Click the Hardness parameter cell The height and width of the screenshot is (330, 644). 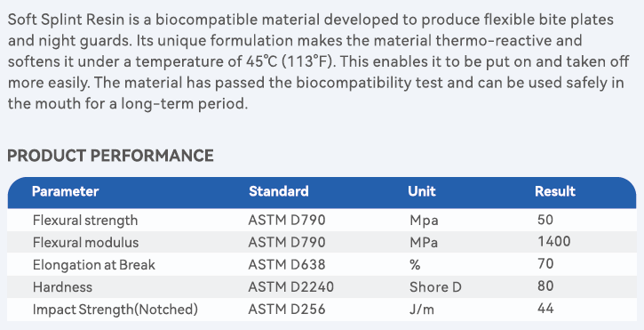(62, 286)
